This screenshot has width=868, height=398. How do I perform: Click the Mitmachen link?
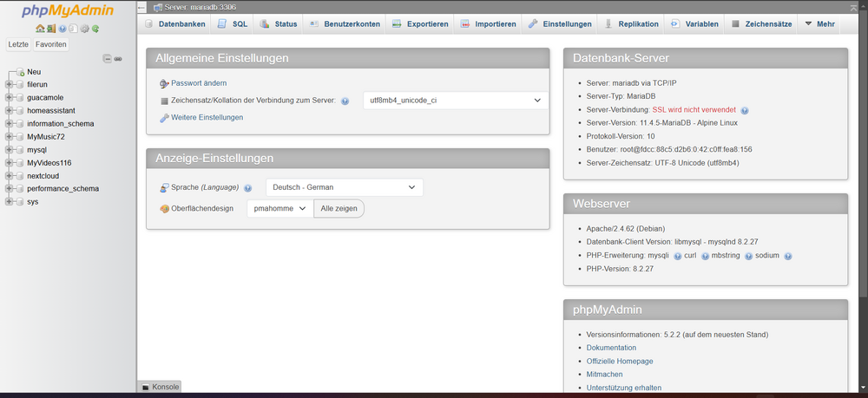click(x=604, y=375)
